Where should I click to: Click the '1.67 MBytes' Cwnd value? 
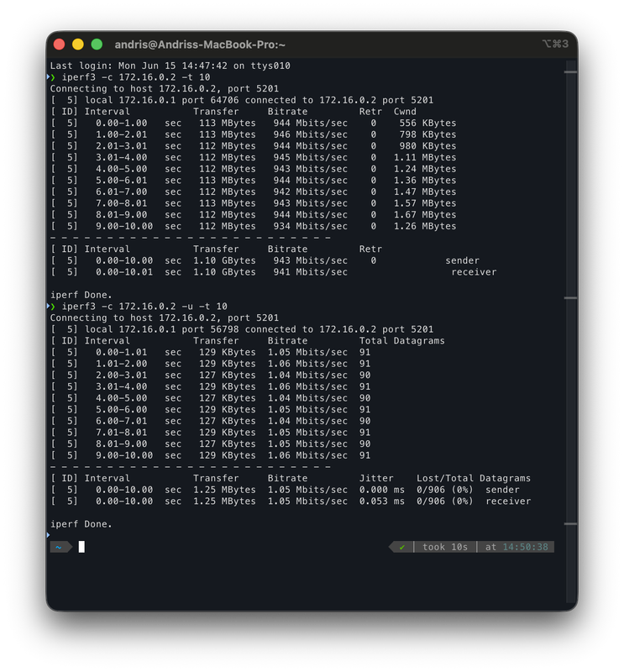(x=425, y=215)
